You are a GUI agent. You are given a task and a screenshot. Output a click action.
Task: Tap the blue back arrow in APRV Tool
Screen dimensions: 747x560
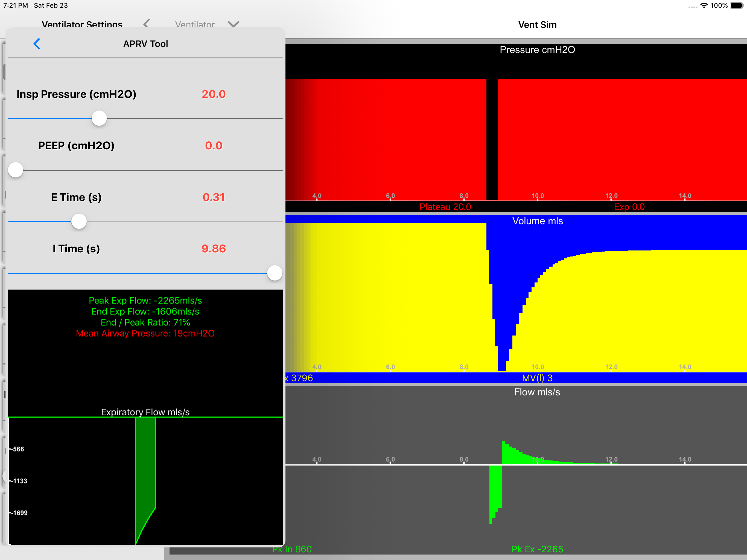click(x=37, y=44)
